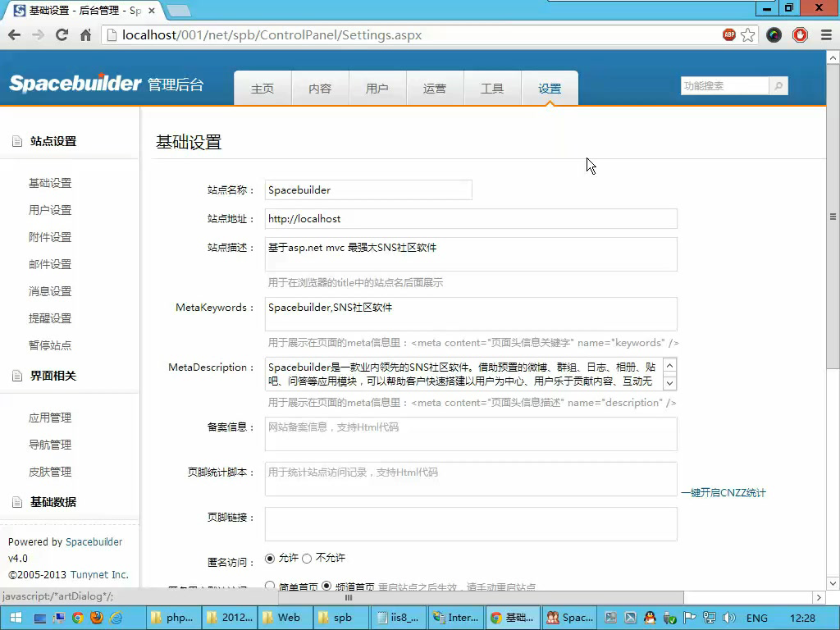Launch Firefox from the taskbar
Image resolution: width=840 pixels, height=630 pixels.
coord(97,618)
